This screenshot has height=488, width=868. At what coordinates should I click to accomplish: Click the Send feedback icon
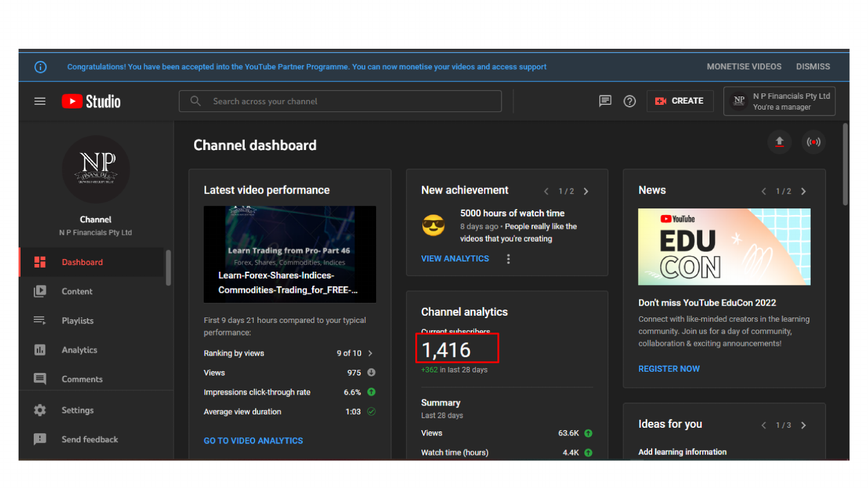(40, 439)
